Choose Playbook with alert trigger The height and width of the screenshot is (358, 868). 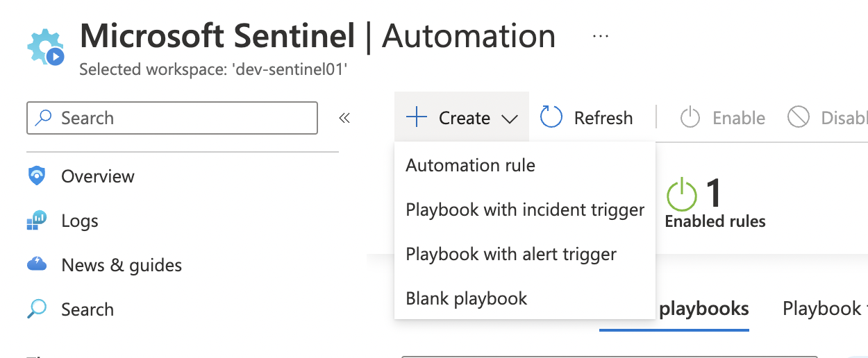click(525, 254)
